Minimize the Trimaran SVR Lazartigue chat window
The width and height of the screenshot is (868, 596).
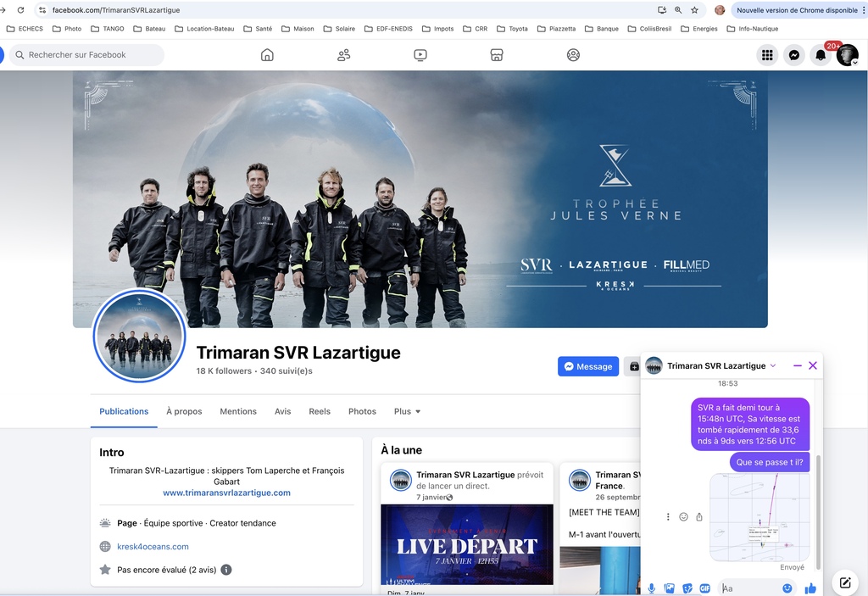(797, 365)
